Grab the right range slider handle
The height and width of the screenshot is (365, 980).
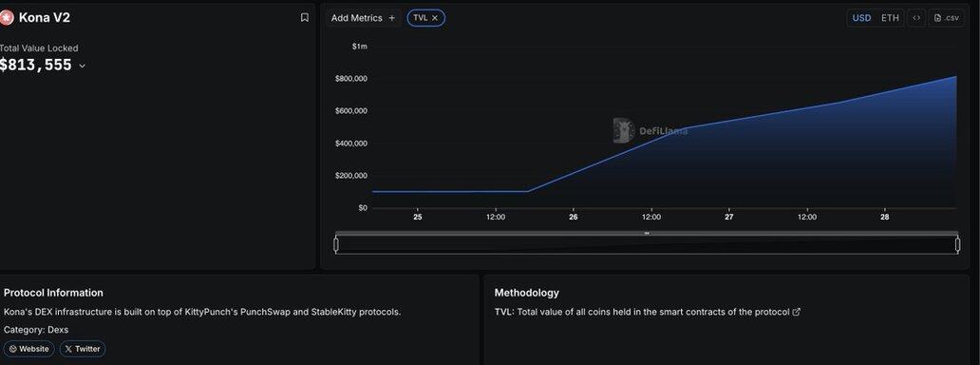(x=957, y=244)
